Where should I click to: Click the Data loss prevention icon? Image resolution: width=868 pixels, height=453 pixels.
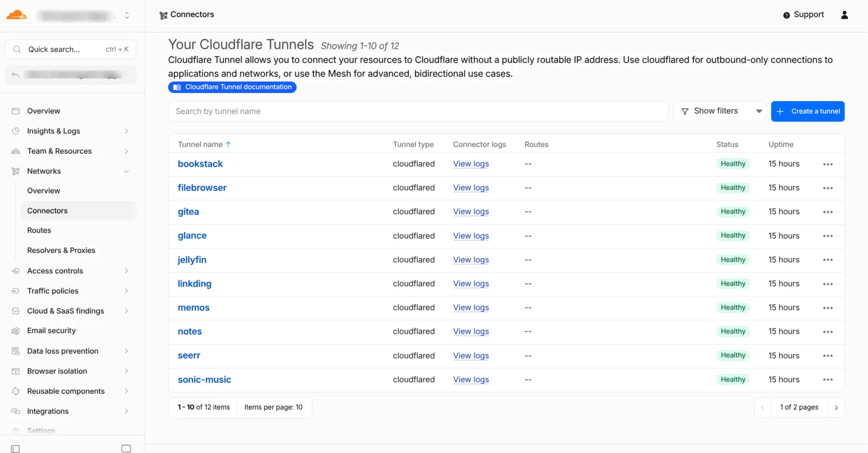pyautogui.click(x=16, y=351)
